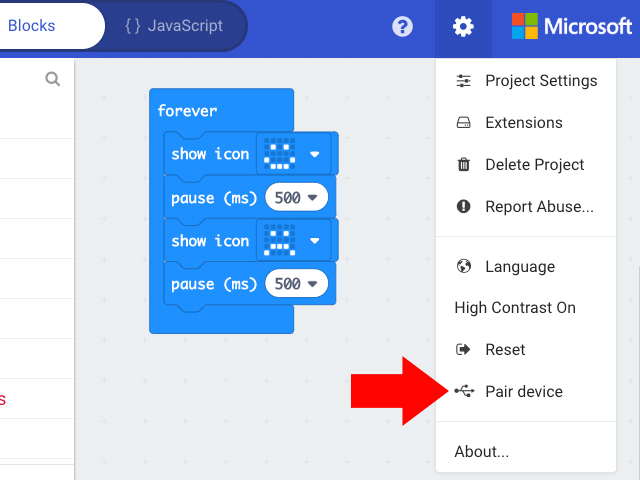
Task: Click the help question mark icon
Action: (402, 27)
